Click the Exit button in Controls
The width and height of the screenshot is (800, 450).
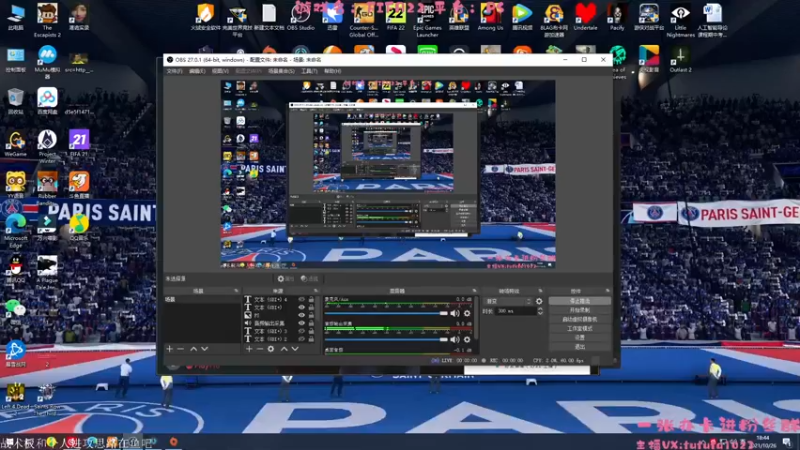pos(580,347)
